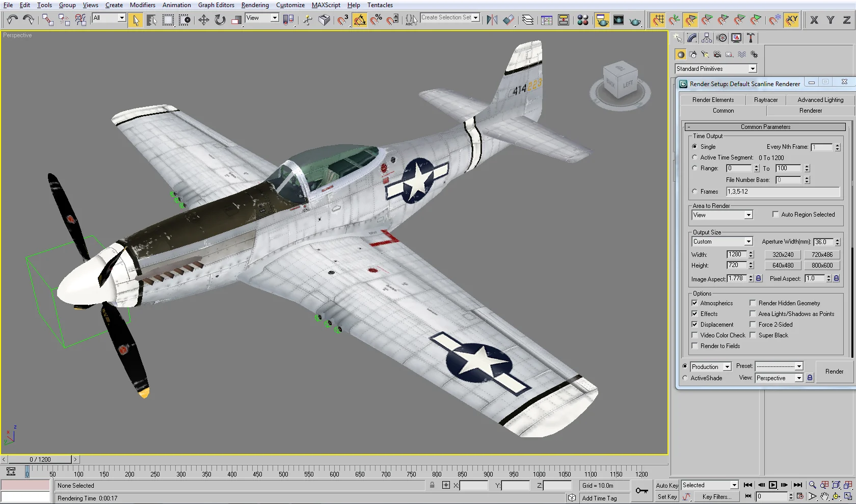Open the Layer Manager icon

(x=528, y=20)
